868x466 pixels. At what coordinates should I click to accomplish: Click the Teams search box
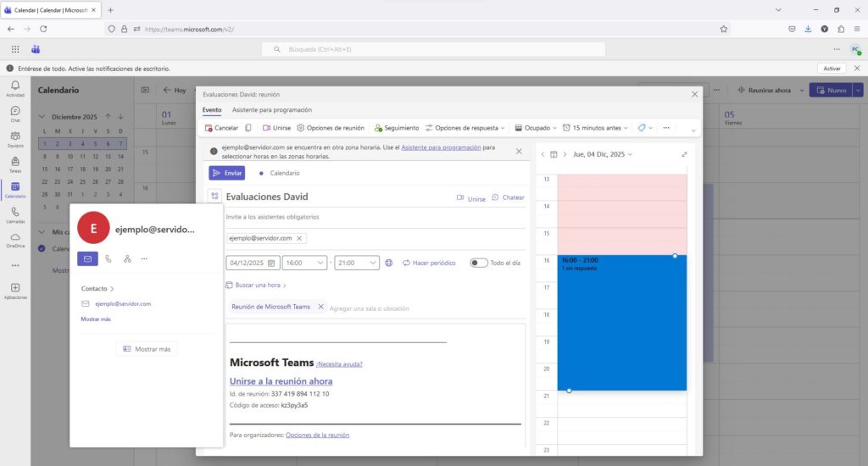point(433,49)
